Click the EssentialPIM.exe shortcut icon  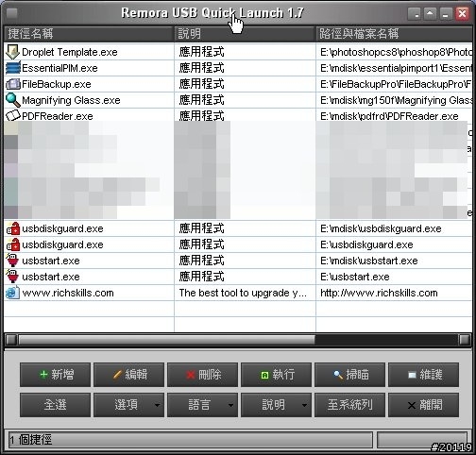tap(12, 68)
